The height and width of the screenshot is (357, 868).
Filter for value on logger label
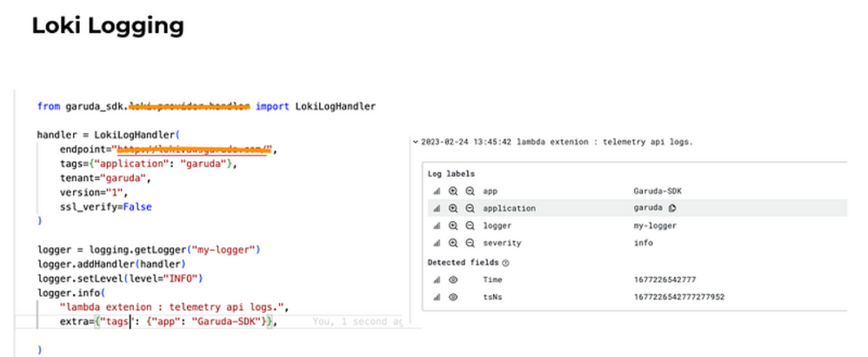click(x=453, y=226)
